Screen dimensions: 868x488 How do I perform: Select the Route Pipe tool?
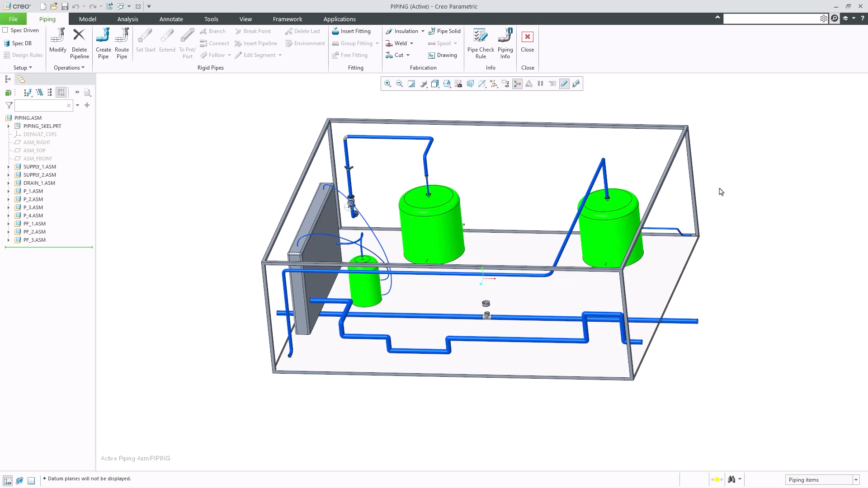(122, 43)
